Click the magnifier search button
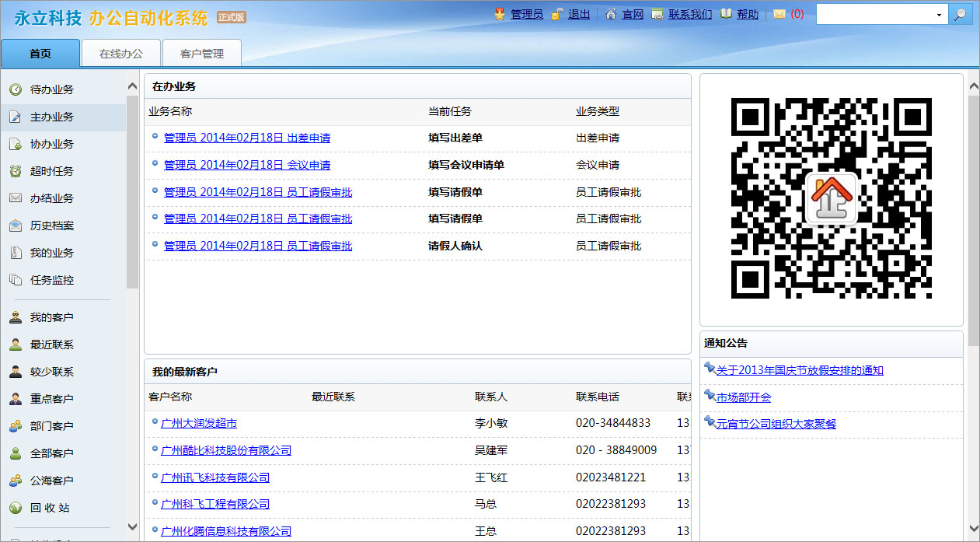The width and height of the screenshot is (980, 542). [x=961, y=15]
